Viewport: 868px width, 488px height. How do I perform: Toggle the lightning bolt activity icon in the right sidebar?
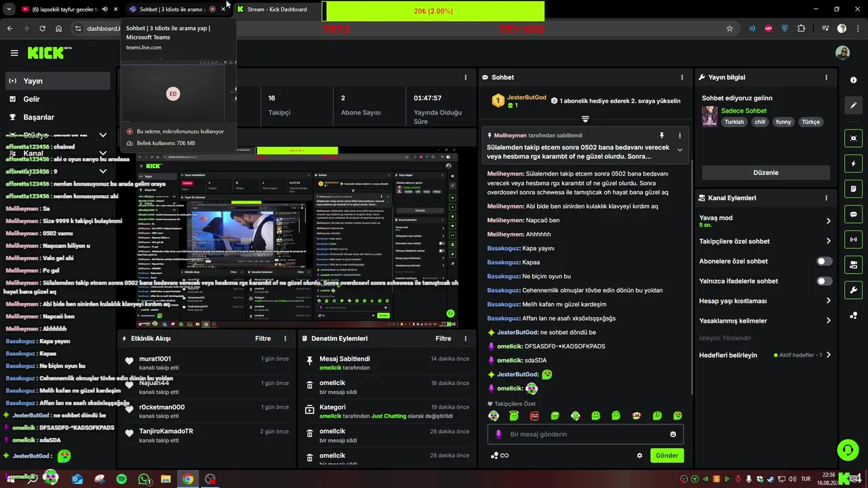click(x=853, y=163)
